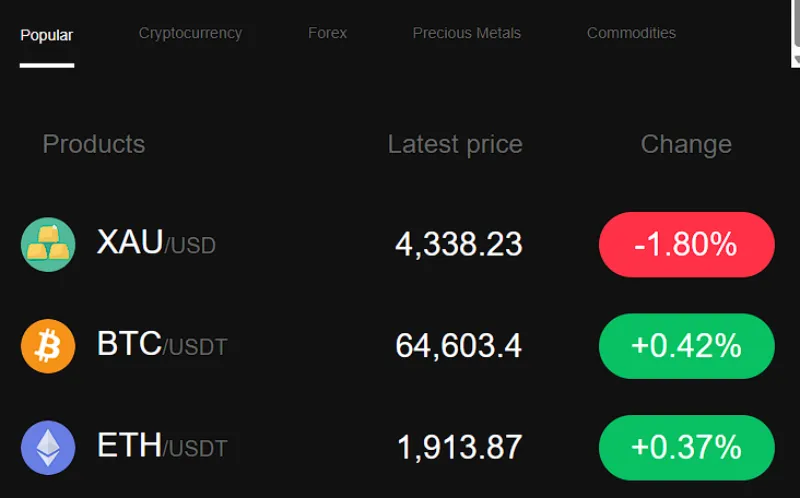800x498 pixels.
Task: Open the BTC/USDT product name
Action: 162,343
